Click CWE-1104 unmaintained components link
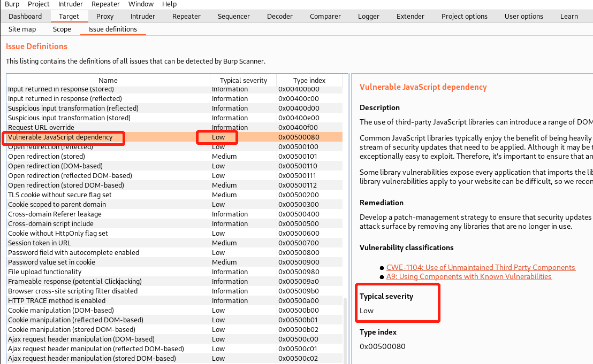The image size is (593, 364). click(x=481, y=267)
